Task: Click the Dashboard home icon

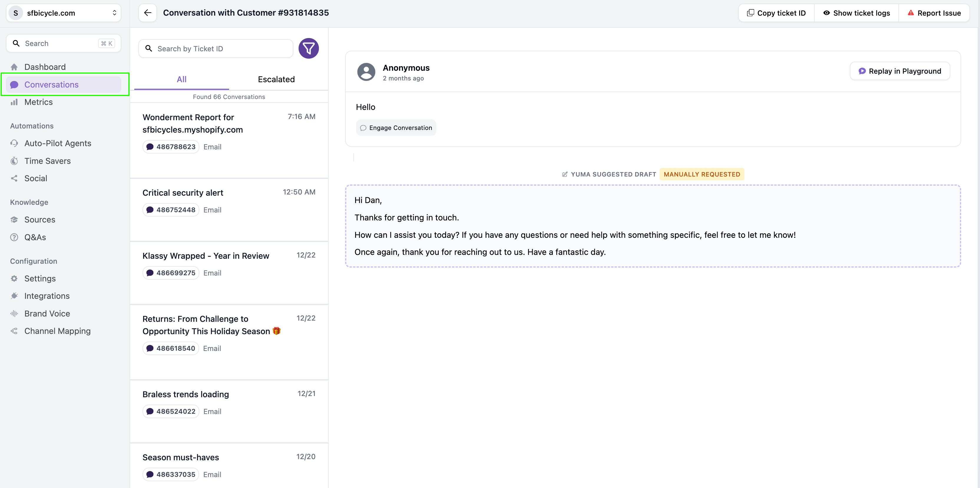Action: click(x=14, y=67)
